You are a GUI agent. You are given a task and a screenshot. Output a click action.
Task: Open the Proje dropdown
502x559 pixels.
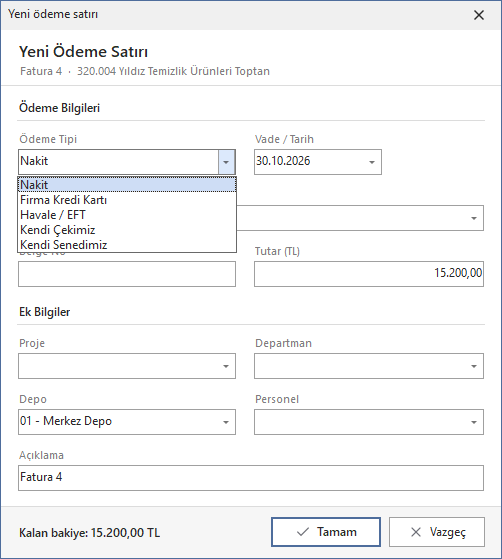pos(226,366)
